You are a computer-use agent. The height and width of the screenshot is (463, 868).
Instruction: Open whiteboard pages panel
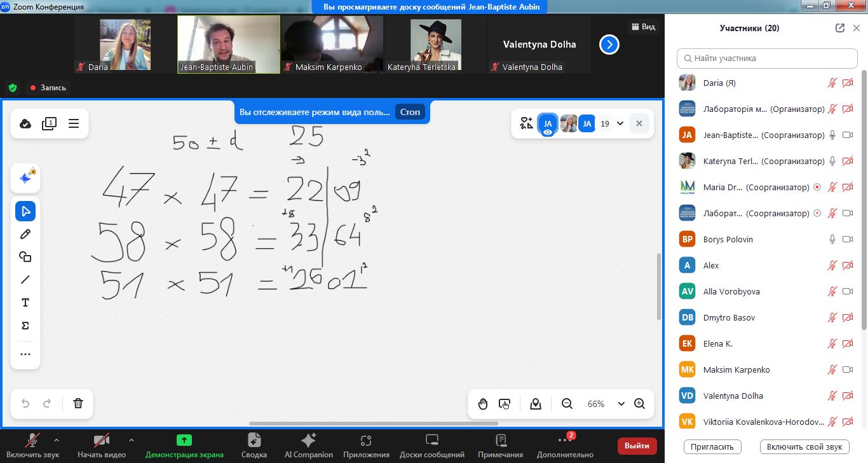pyautogui.click(x=50, y=123)
